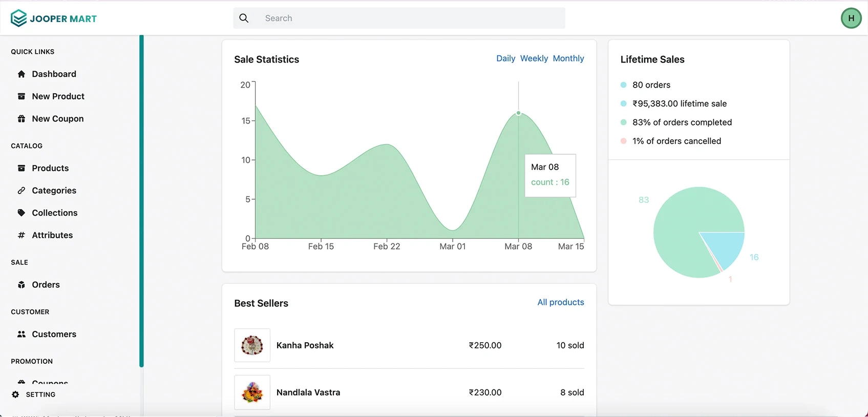Open the All products link
Screen dimensions: 868x417
(x=560, y=302)
